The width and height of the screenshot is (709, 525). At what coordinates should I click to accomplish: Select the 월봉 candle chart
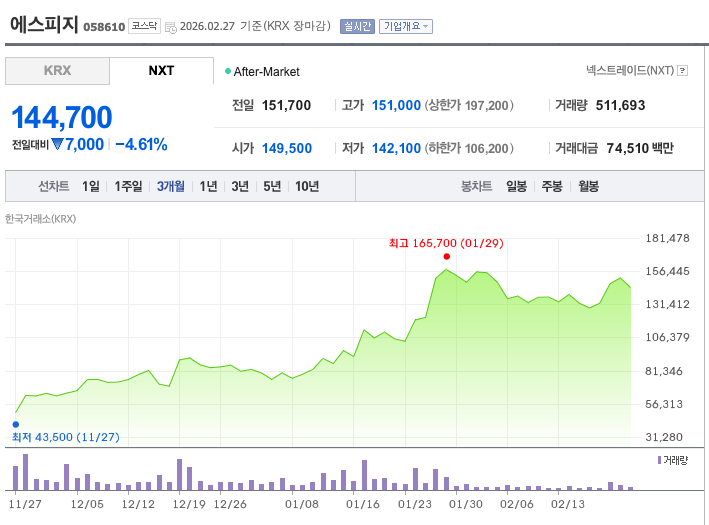(x=588, y=186)
